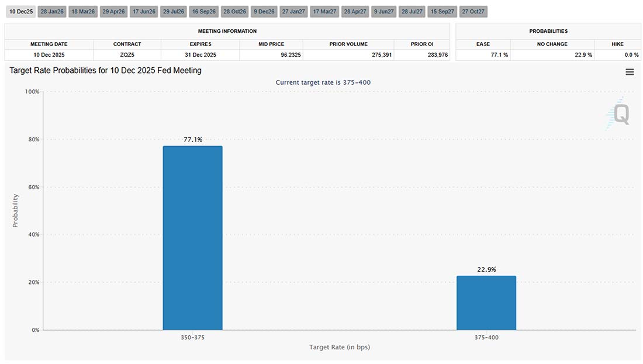Open the 15 Sep27 meeting tab
This screenshot has width=643, height=364.
(x=442, y=11)
